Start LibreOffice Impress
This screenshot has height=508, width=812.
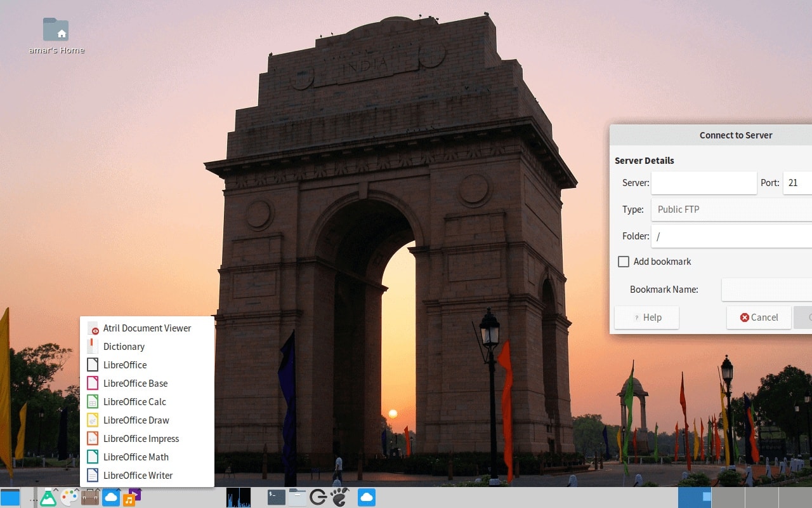coord(147,439)
